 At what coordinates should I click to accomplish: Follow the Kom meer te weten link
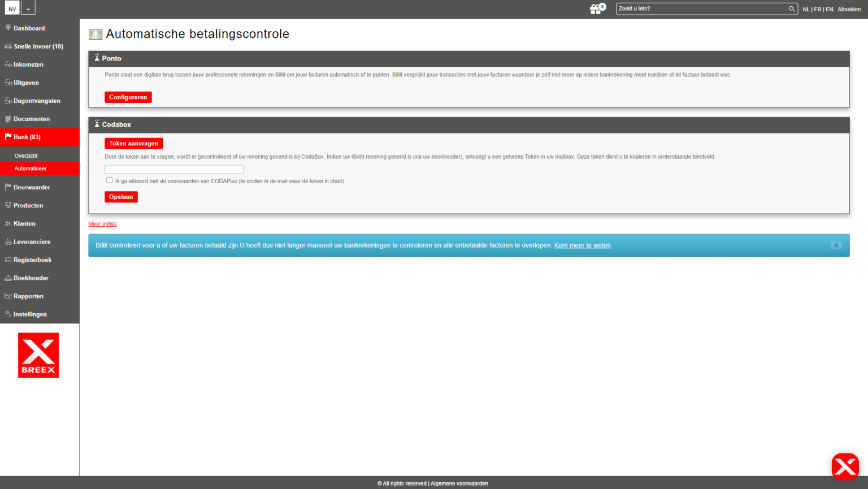582,245
